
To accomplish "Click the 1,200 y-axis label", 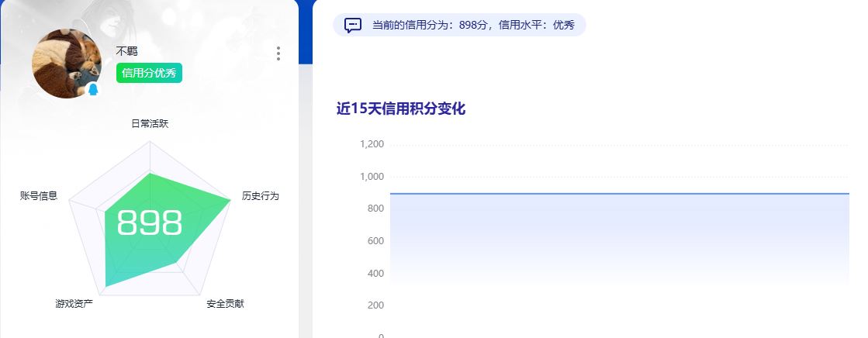I will 372,144.
